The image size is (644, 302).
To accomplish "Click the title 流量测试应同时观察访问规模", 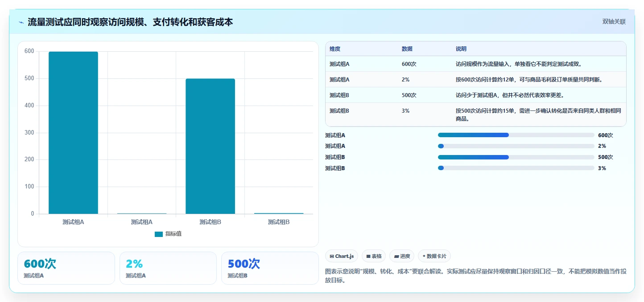I will (130, 22).
